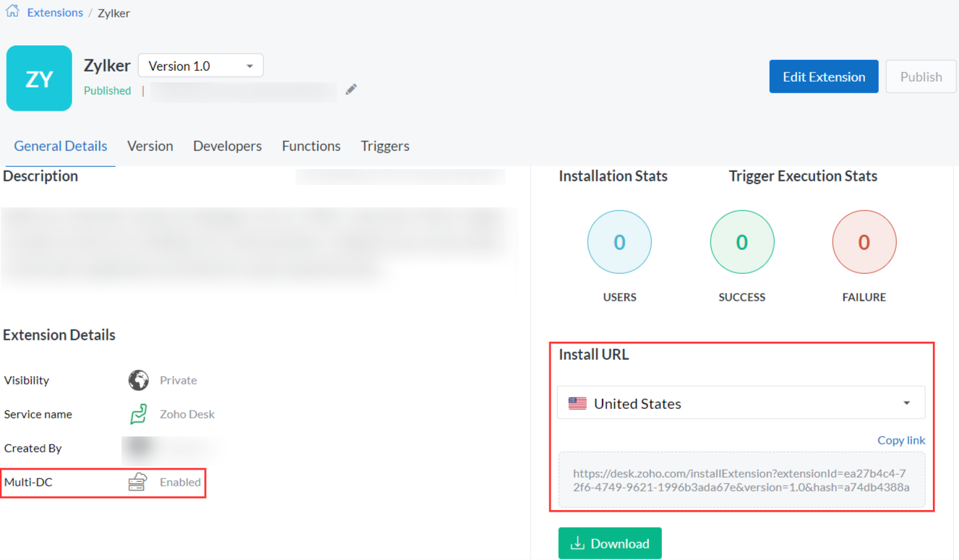Click the Failure count circle
Screen dimensions: 959x560
864,243
